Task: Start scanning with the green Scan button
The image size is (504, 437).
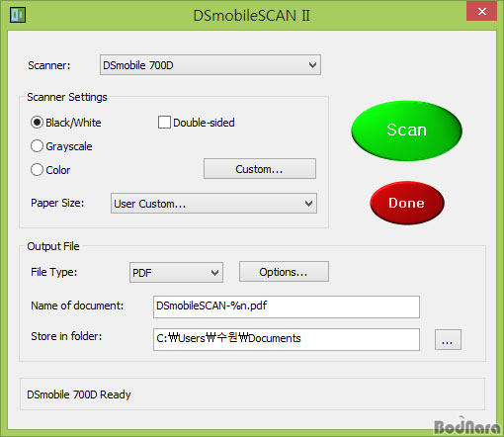Action: (406, 131)
